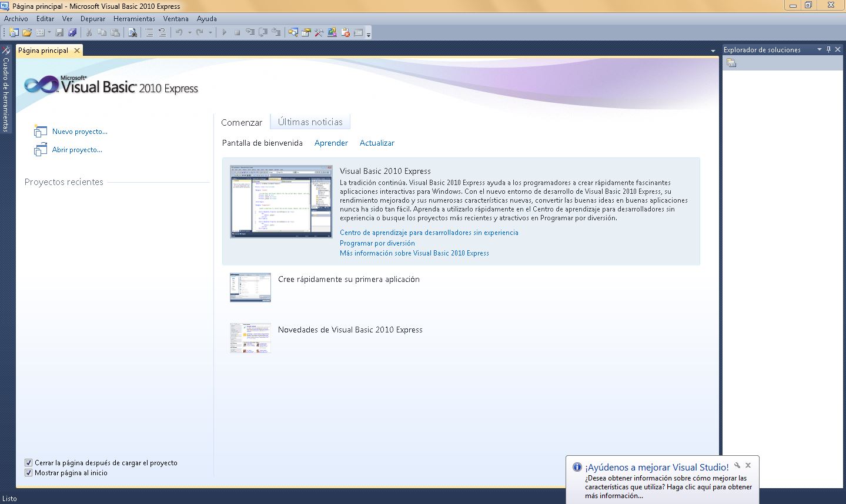This screenshot has height=504, width=846.
Task: Open the Error List toolbar icon
Action: click(x=345, y=33)
